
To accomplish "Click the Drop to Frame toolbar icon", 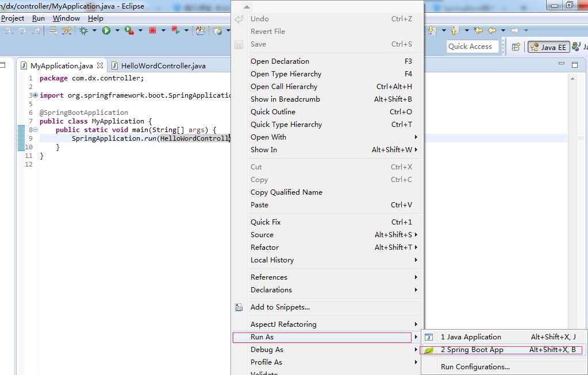I will 53,30.
